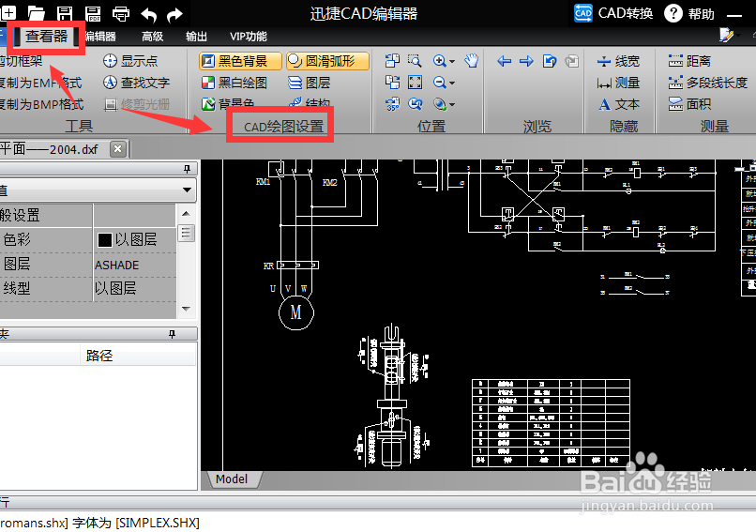Viewport: 756px width, 532px height.
Task: Toggle 圆滑弧形 smooth arcs
Action: (327, 61)
